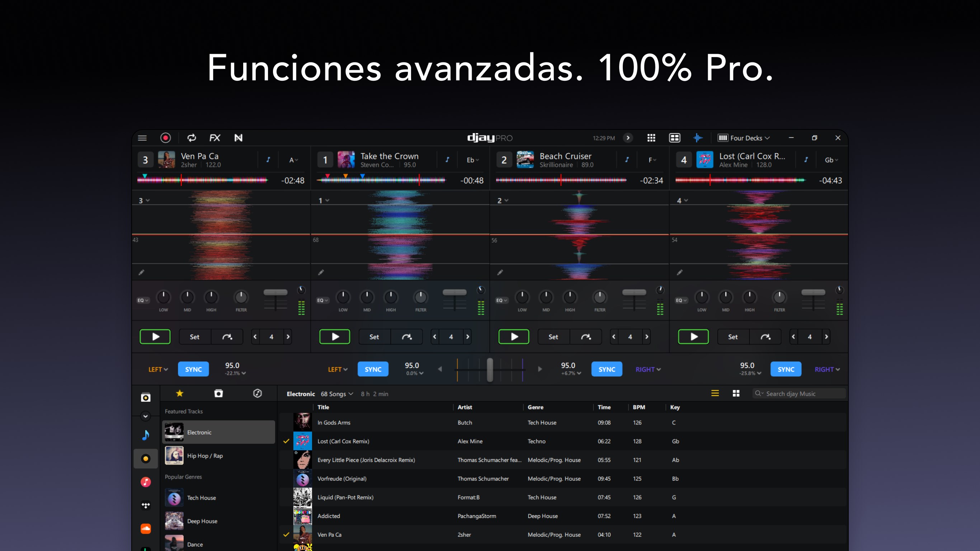This screenshot has width=980, height=551.
Task: Open deck 4 key Gb dropdown
Action: pyautogui.click(x=831, y=160)
